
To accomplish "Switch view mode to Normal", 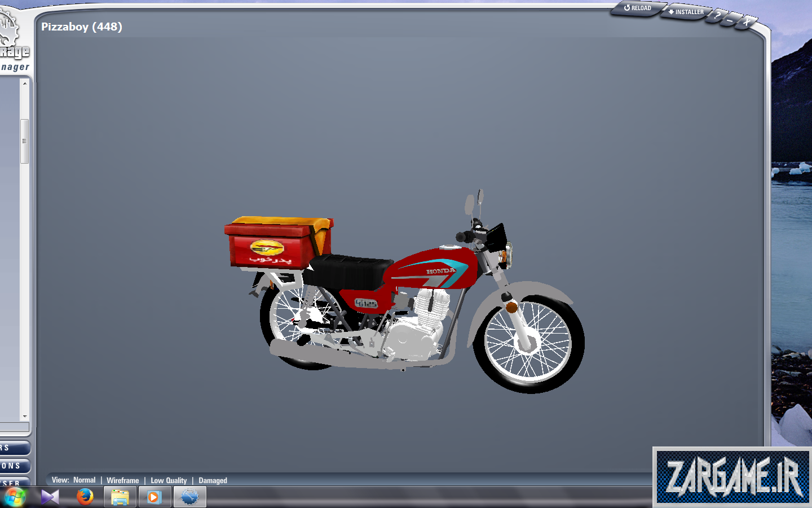I will 85,480.
